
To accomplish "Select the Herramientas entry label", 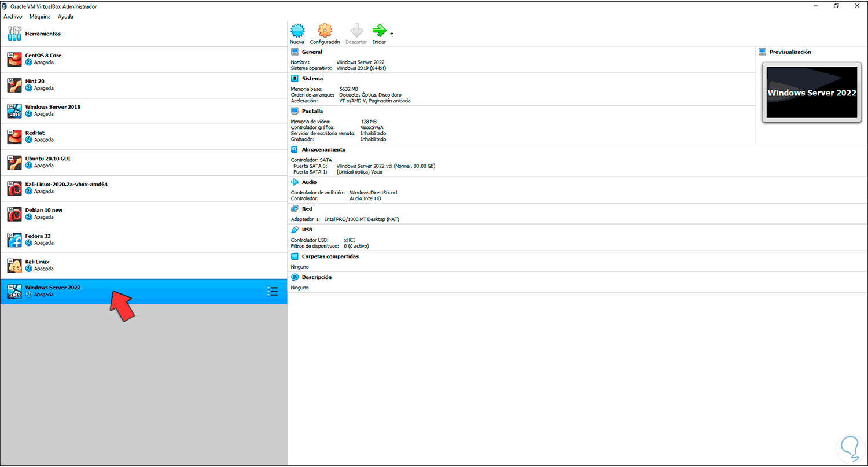I will [x=43, y=34].
